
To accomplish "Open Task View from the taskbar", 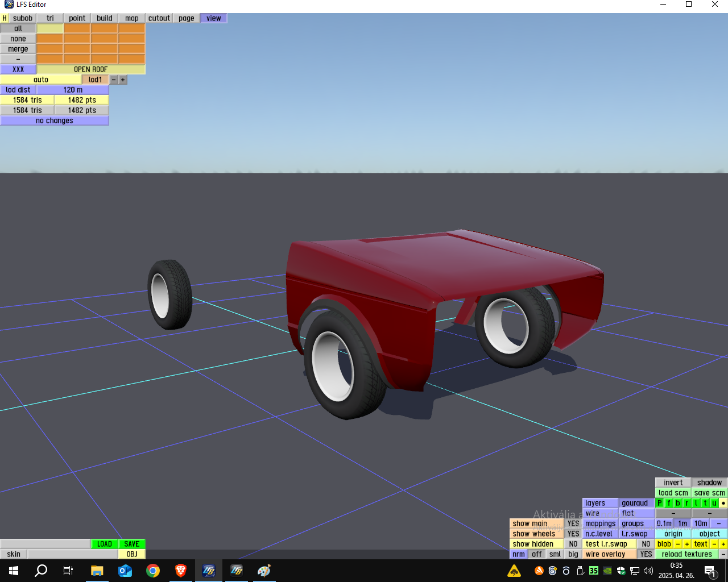I will point(68,571).
